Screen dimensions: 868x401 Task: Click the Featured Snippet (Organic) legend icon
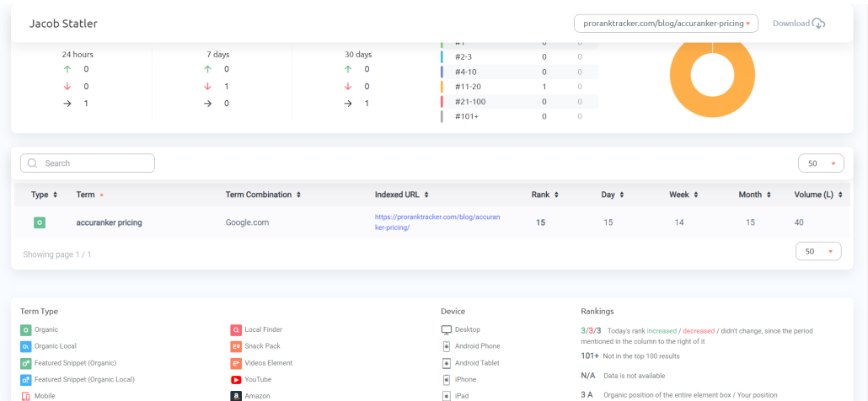click(x=25, y=363)
